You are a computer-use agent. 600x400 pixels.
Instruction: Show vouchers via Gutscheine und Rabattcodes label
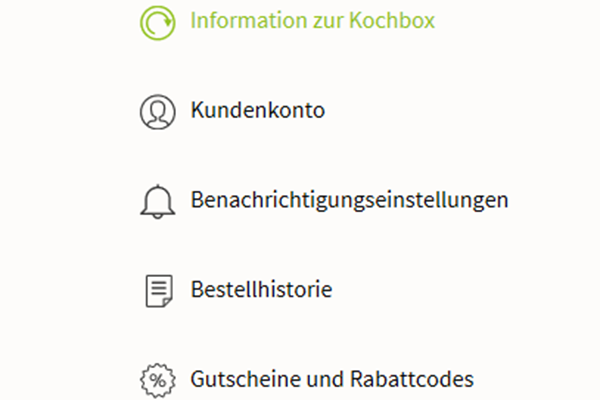pyautogui.click(x=332, y=379)
